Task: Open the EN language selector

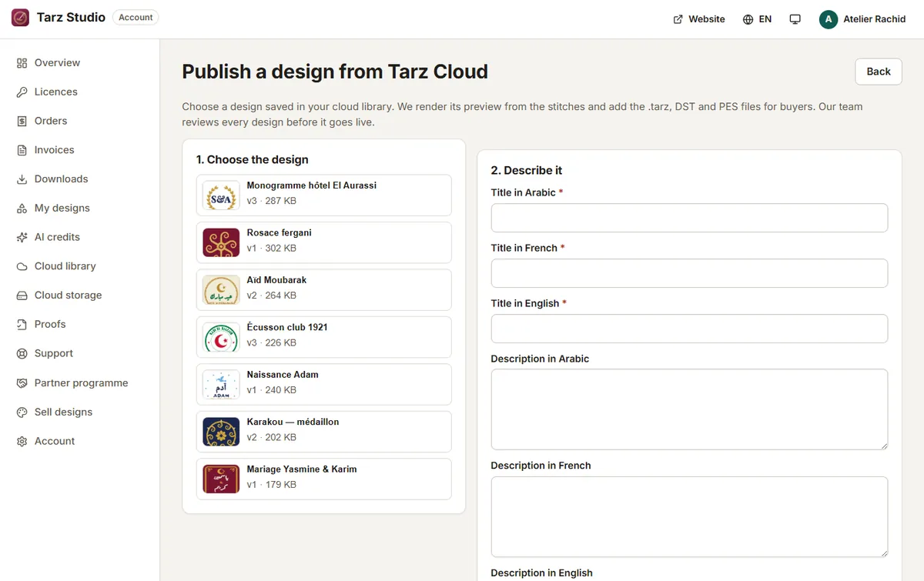Action: point(757,19)
